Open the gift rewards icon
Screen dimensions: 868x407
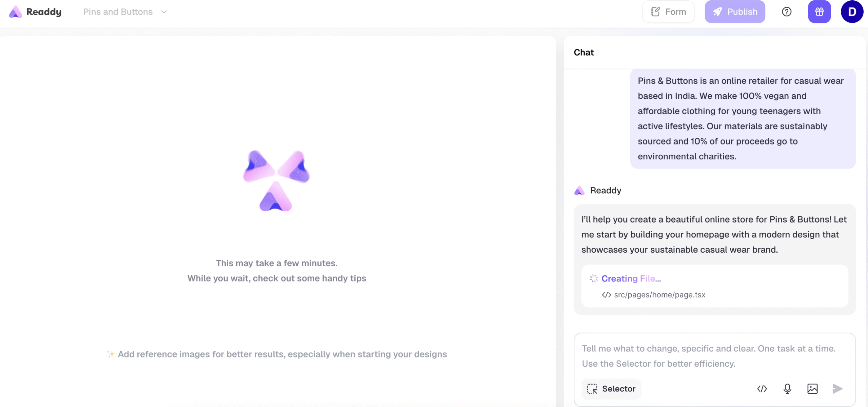click(x=819, y=12)
